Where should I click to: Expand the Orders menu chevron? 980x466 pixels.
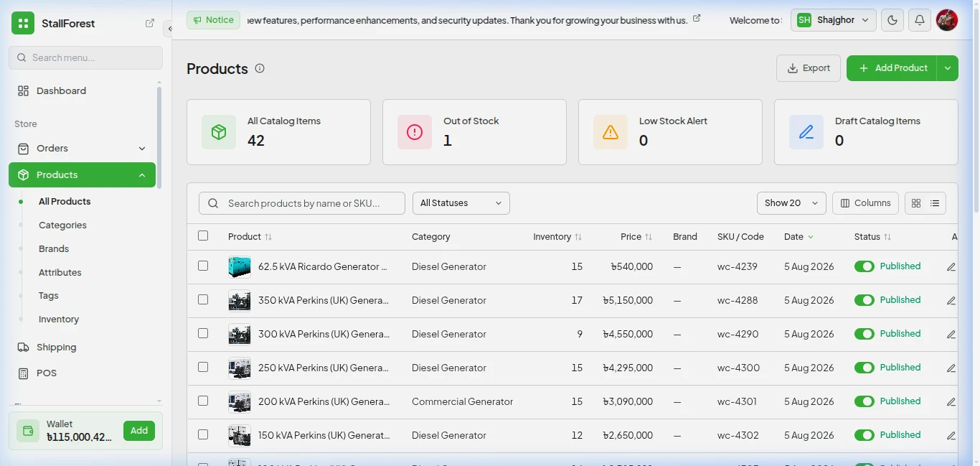pyautogui.click(x=142, y=149)
